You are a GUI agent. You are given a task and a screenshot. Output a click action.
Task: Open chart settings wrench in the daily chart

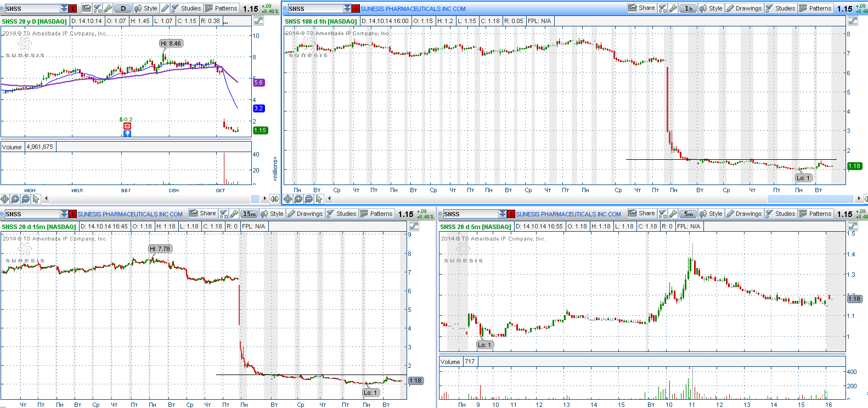click(x=108, y=8)
